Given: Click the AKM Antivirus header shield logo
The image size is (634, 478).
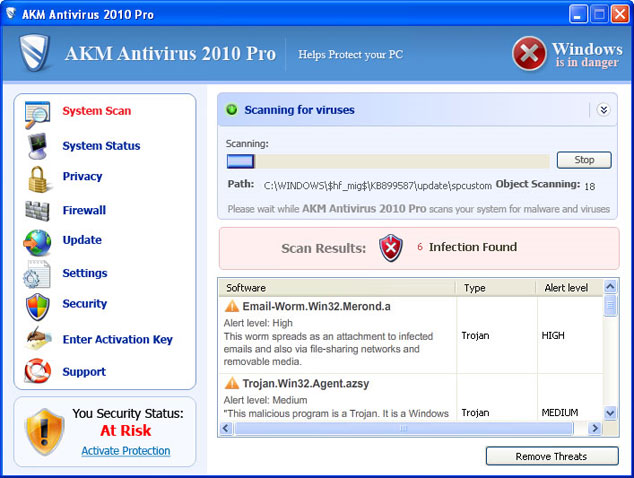Looking at the screenshot, I should point(35,53).
